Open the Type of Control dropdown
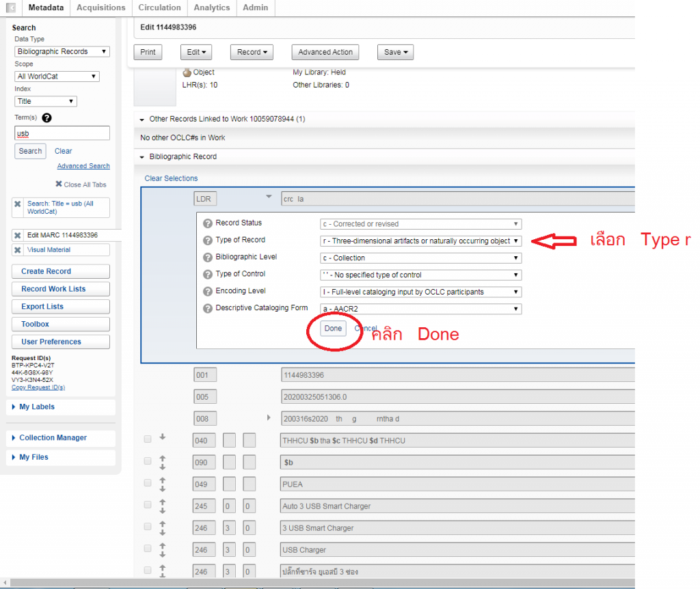 [x=420, y=275]
